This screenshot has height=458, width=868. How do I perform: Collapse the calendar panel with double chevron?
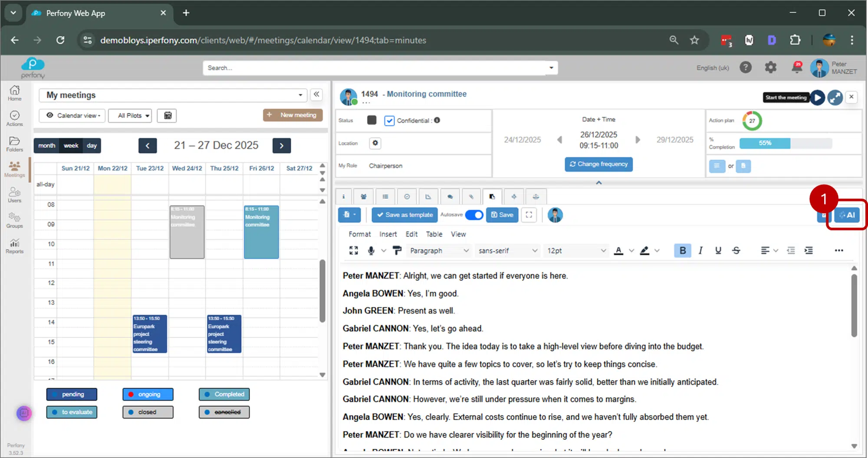click(317, 95)
